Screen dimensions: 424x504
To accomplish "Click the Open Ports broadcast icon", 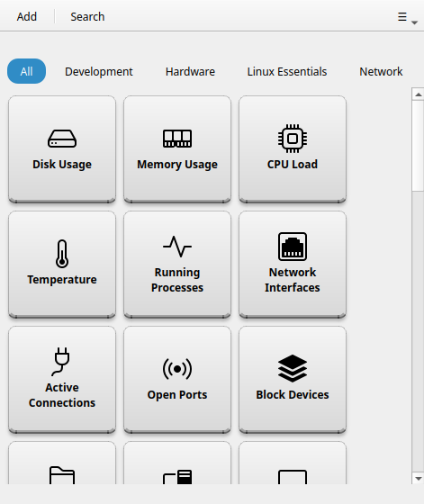I will tap(177, 369).
